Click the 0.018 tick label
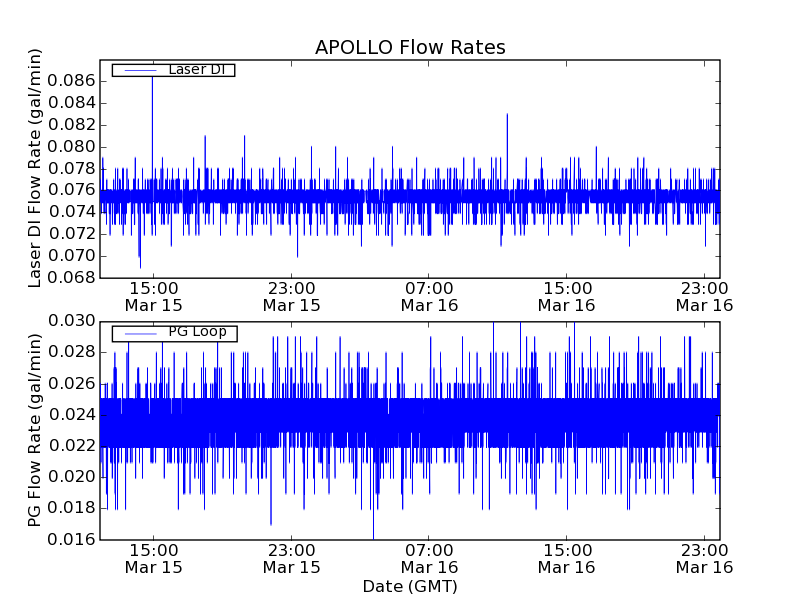 71,508
